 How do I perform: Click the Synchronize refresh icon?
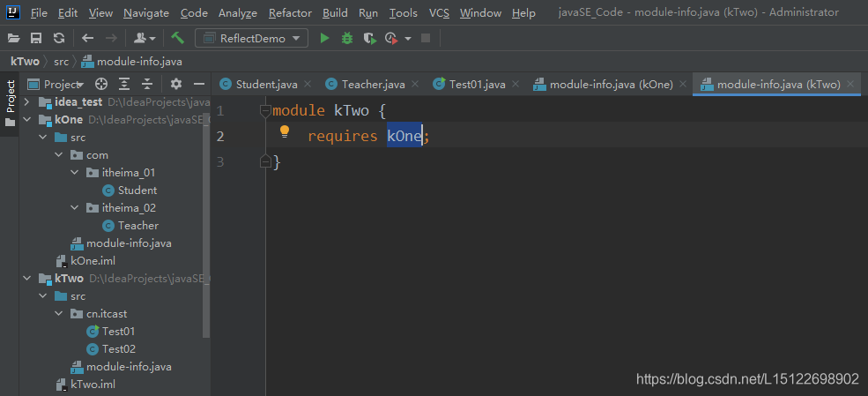click(59, 38)
